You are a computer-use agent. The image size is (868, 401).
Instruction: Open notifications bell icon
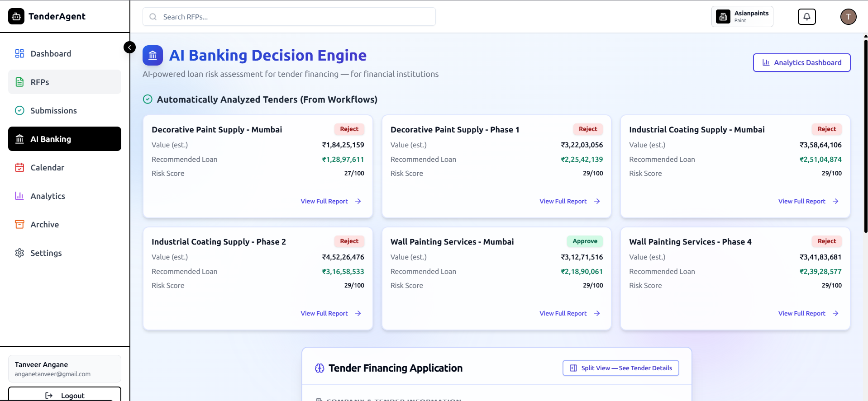click(x=807, y=17)
